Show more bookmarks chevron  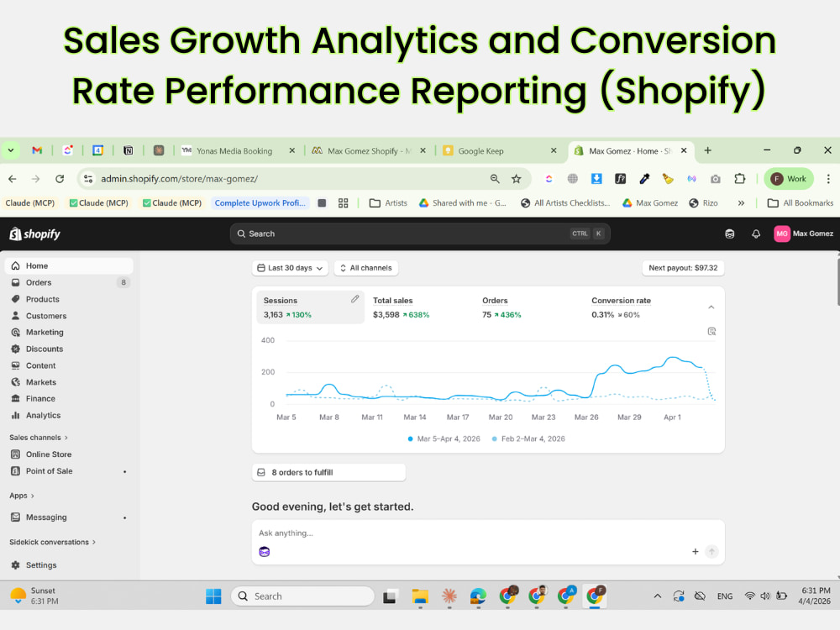click(741, 203)
